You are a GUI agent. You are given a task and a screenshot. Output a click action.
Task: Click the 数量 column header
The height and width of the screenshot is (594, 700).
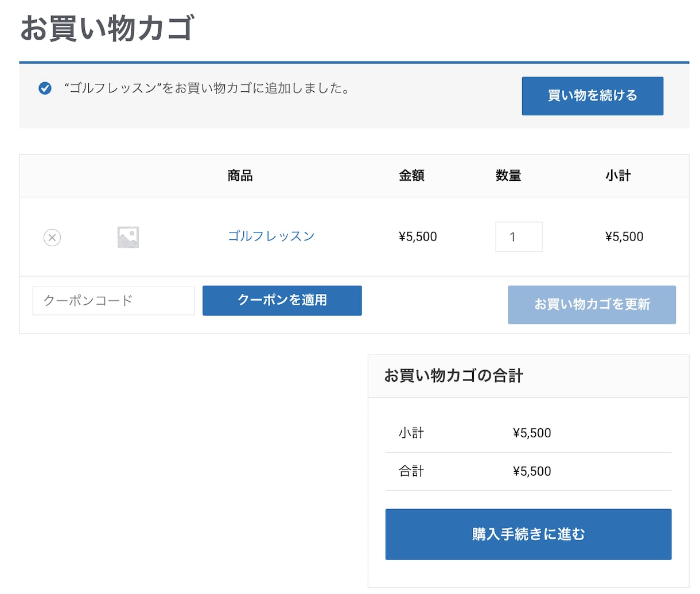508,176
